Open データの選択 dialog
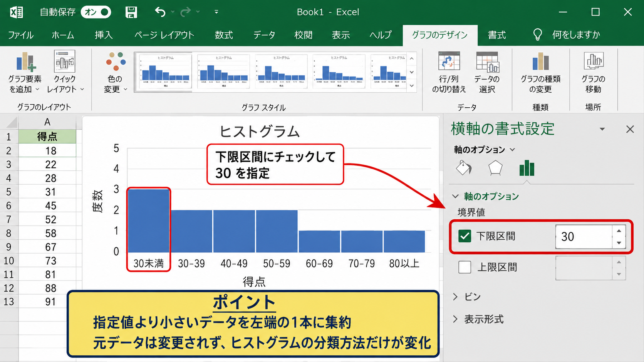Viewport: 644px width, 362px height. 487,72
